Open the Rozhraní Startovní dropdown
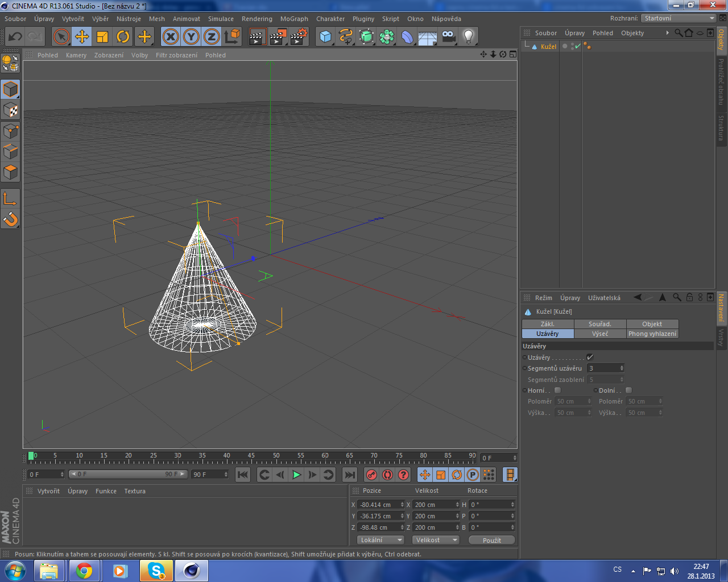728x582 pixels. [678, 18]
